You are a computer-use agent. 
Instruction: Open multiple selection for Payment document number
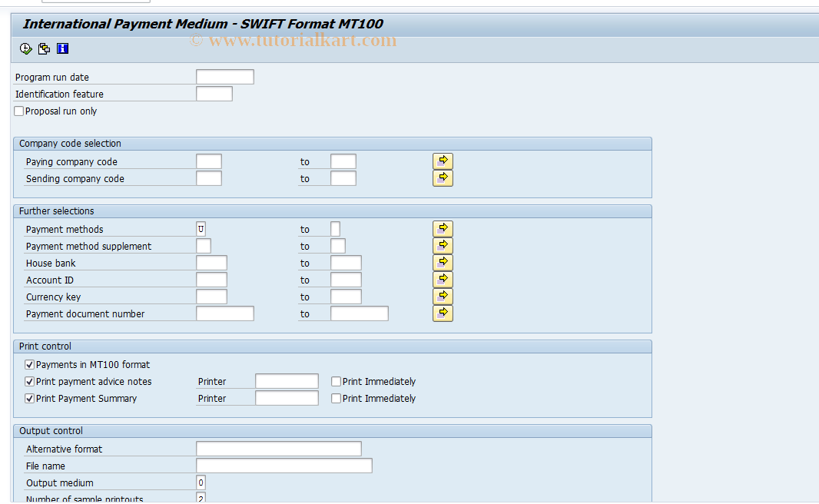click(x=443, y=313)
